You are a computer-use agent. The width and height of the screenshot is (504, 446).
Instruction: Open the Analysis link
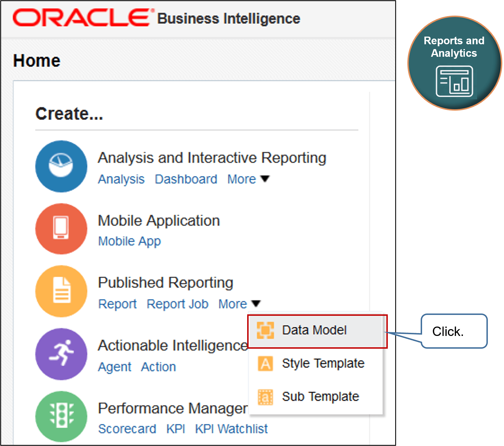click(x=121, y=179)
